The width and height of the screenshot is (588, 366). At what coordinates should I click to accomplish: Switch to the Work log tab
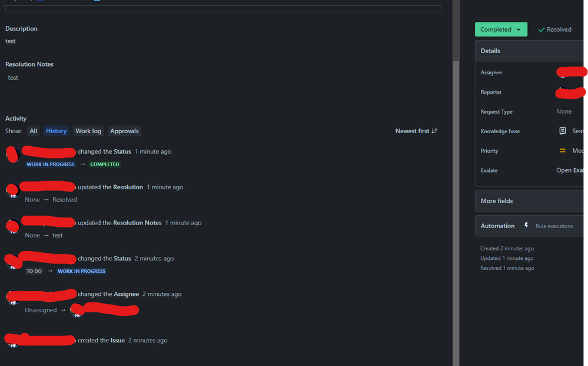coord(88,131)
